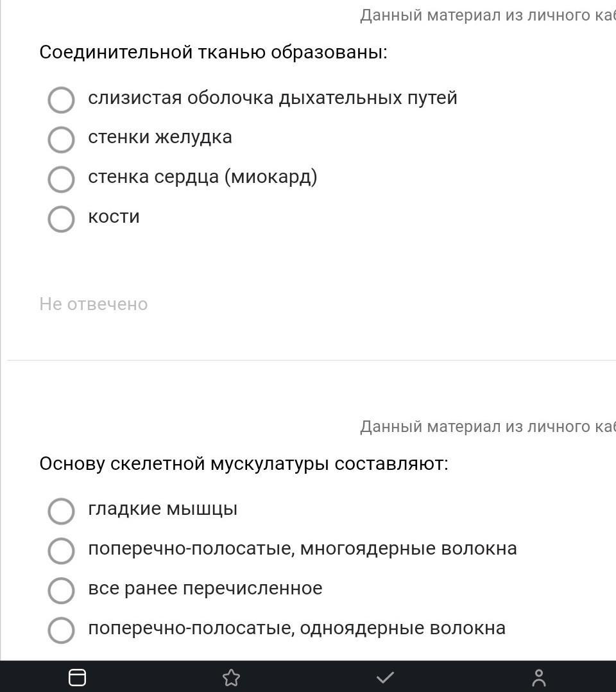The image size is (616, 692).
Task: Click question 'Основу скелетной мускулатуры составляют:'
Action: click(x=244, y=464)
